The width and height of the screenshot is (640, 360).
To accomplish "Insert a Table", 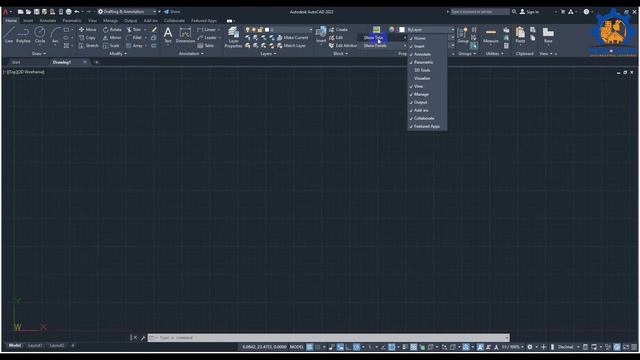I will pyautogui.click(x=206, y=46).
